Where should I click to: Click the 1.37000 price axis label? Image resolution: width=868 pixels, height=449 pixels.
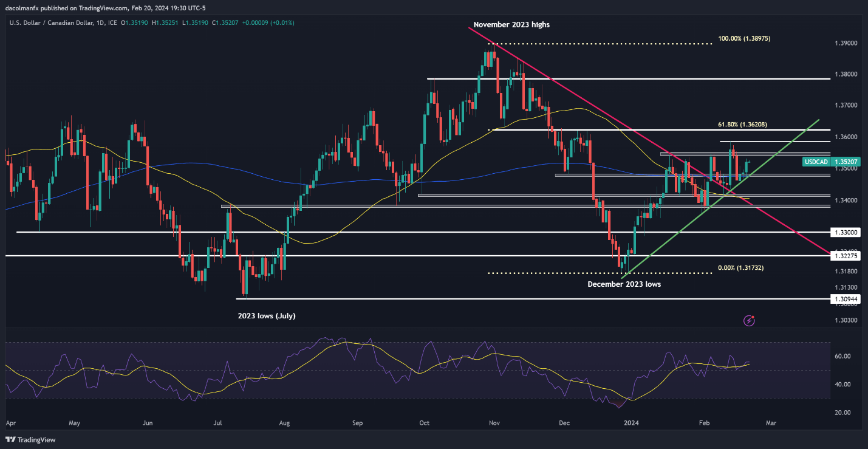[x=846, y=106]
